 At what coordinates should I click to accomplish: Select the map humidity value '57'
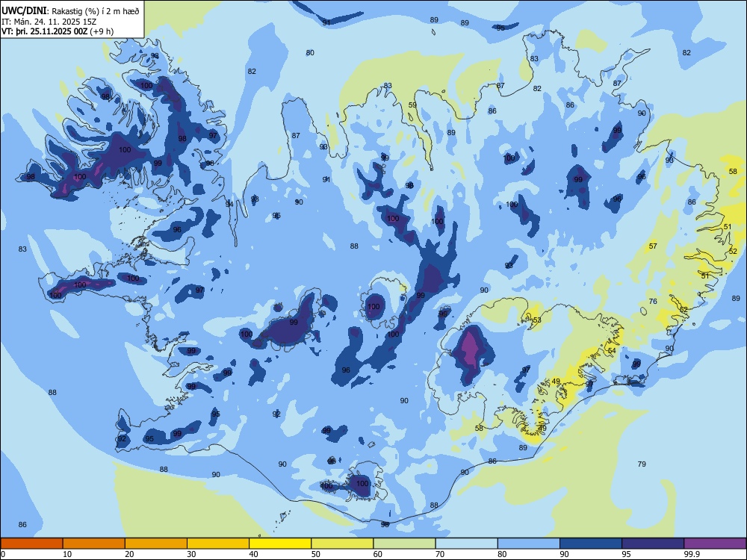click(x=653, y=246)
